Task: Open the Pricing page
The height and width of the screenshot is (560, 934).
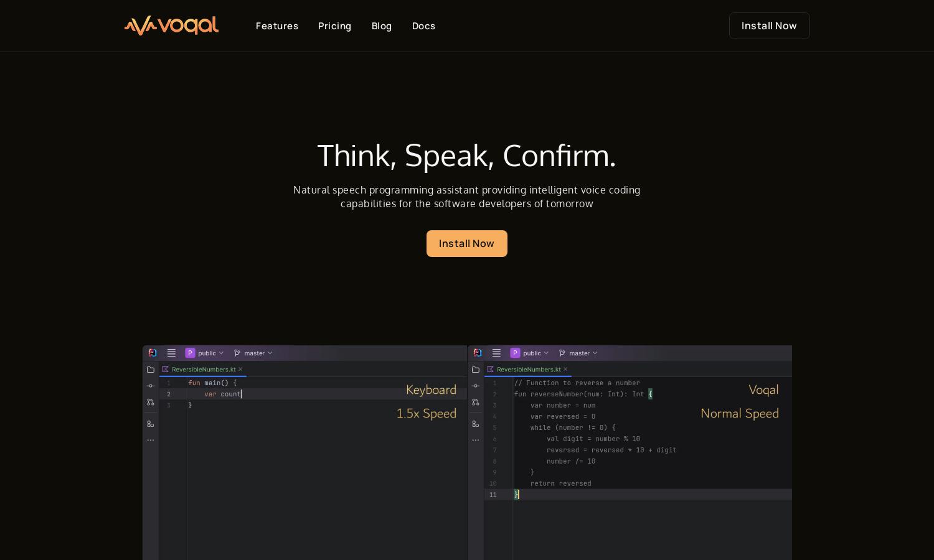Action: point(335,26)
